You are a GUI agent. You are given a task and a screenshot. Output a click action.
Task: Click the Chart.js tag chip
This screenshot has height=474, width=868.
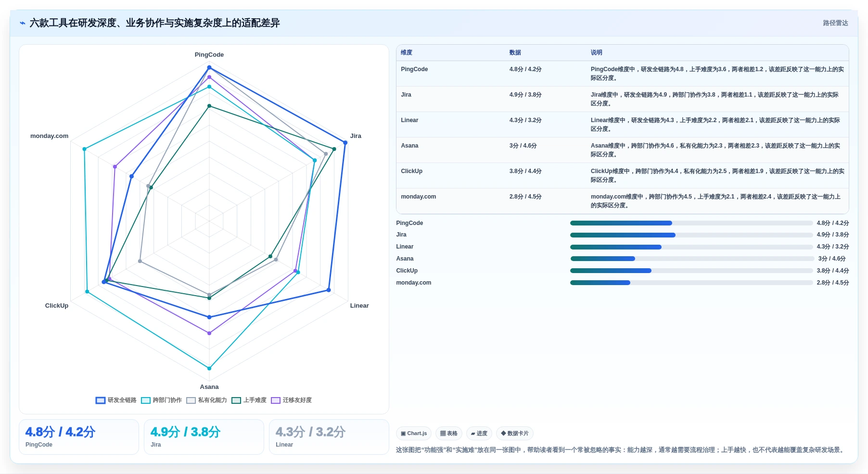tap(414, 434)
